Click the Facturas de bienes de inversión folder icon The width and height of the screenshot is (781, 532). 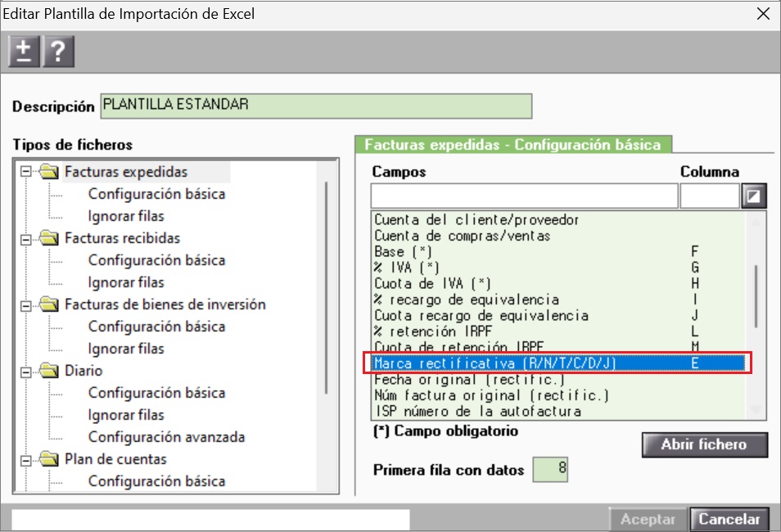(49, 304)
